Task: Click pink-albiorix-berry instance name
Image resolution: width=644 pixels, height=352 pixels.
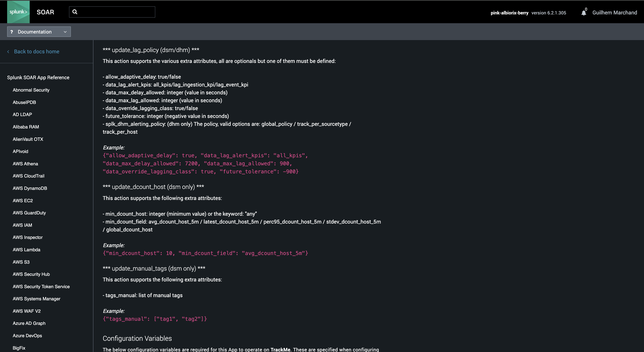Action: [x=509, y=13]
